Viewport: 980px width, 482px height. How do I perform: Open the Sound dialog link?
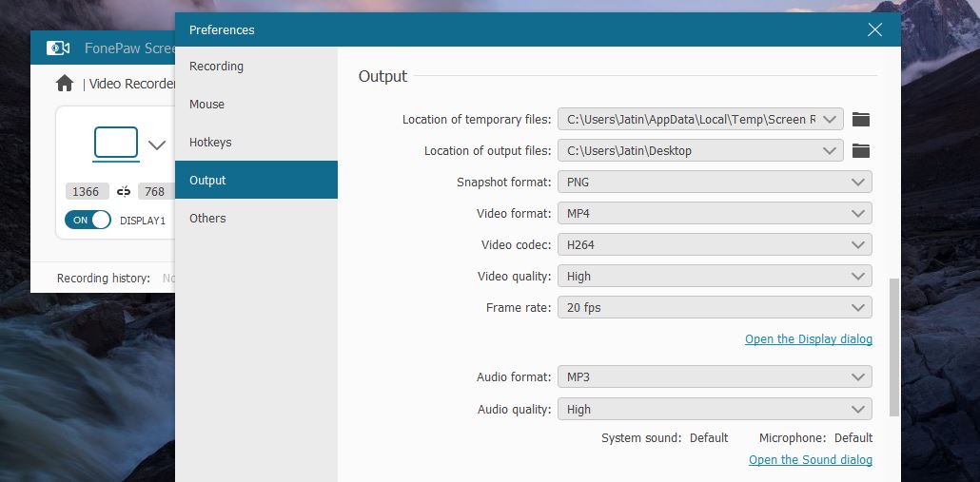[x=810, y=460]
